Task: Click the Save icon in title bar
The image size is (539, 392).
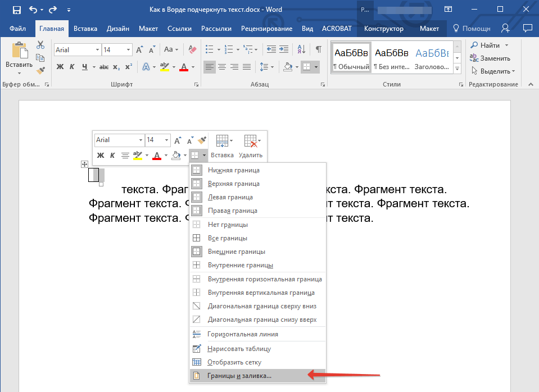Action: [x=16, y=10]
